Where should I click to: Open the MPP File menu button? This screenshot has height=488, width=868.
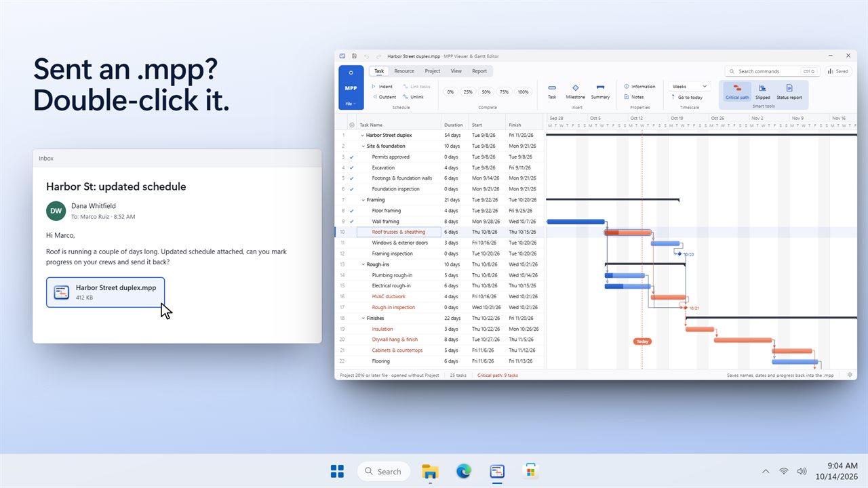351,87
